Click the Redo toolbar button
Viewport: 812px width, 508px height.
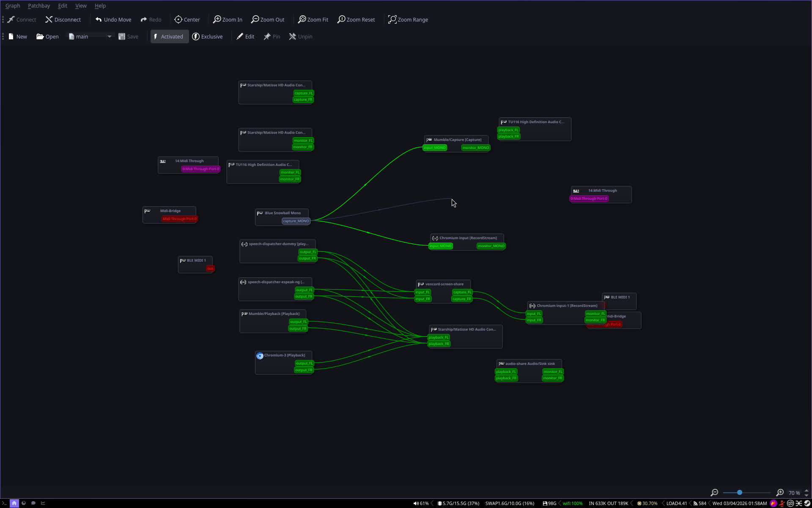point(151,19)
